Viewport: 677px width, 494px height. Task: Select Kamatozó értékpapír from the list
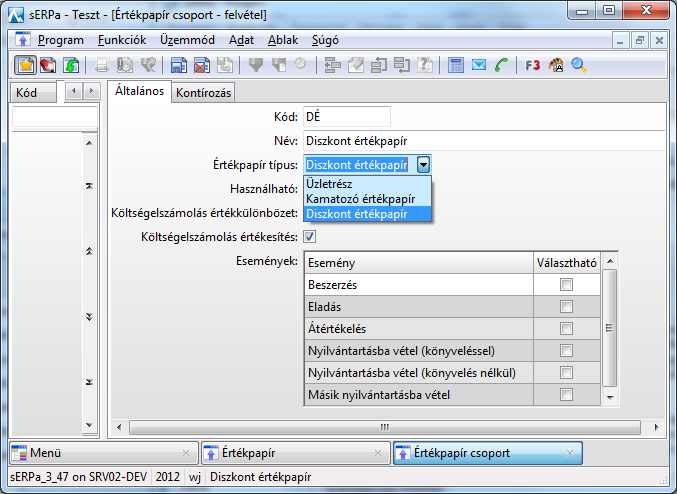367,199
